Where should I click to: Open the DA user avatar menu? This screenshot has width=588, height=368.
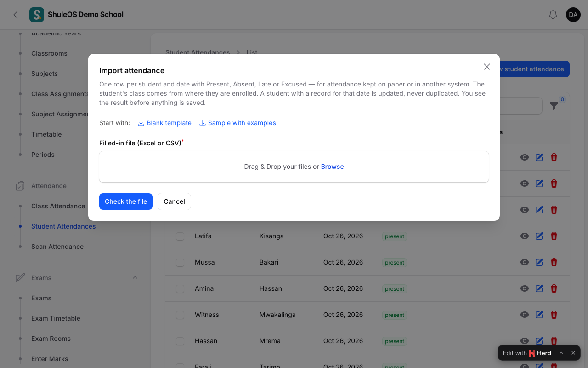click(573, 15)
